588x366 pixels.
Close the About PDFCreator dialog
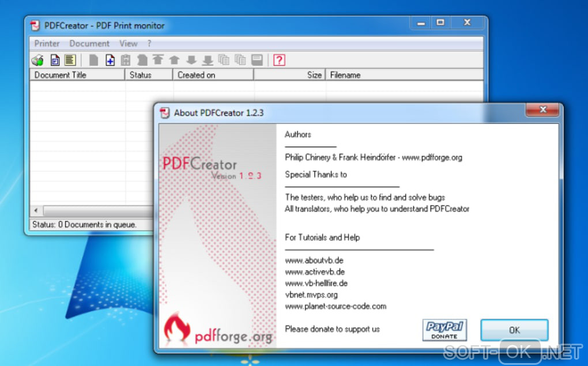pos(542,110)
